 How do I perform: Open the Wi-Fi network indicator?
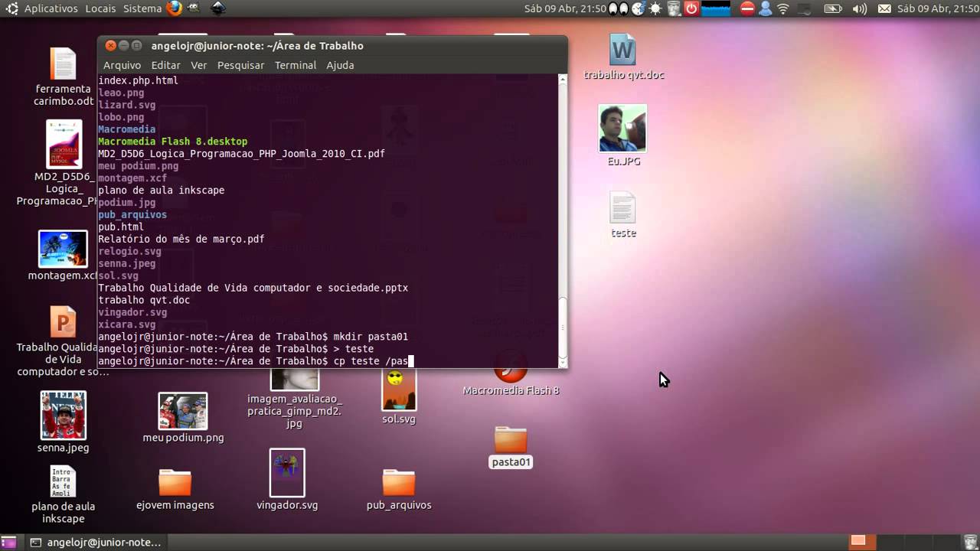(783, 8)
